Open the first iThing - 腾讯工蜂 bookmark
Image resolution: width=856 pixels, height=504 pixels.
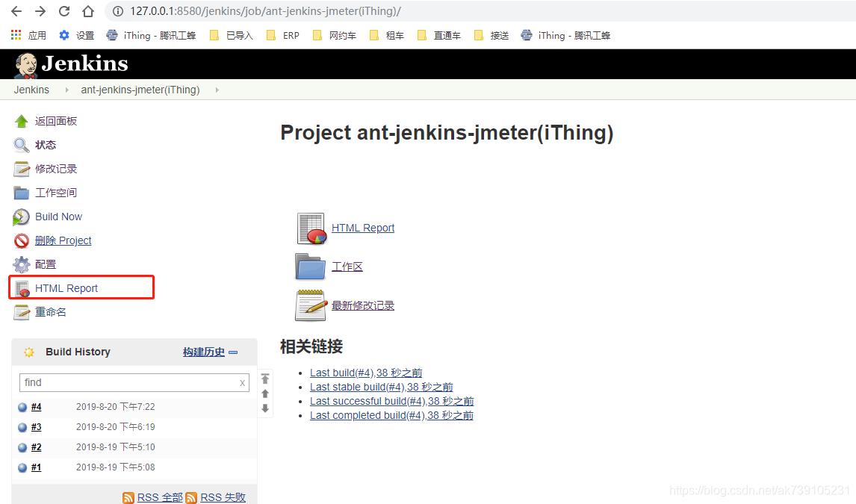pos(151,35)
